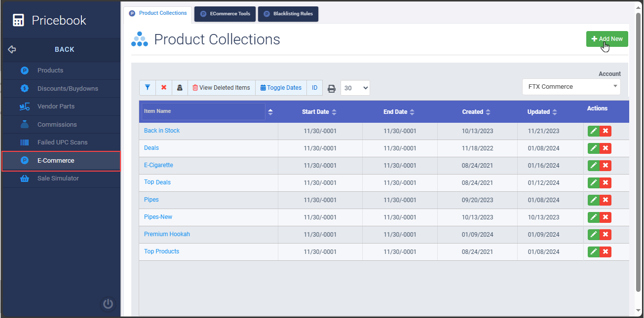Click the Updated date 01/16/2024
Image resolution: width=644 pixels, height=318 pixels.
(543, 166)
